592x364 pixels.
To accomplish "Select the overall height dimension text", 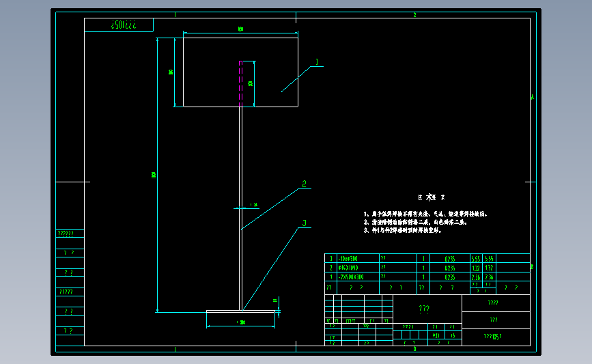I will 153,175.
